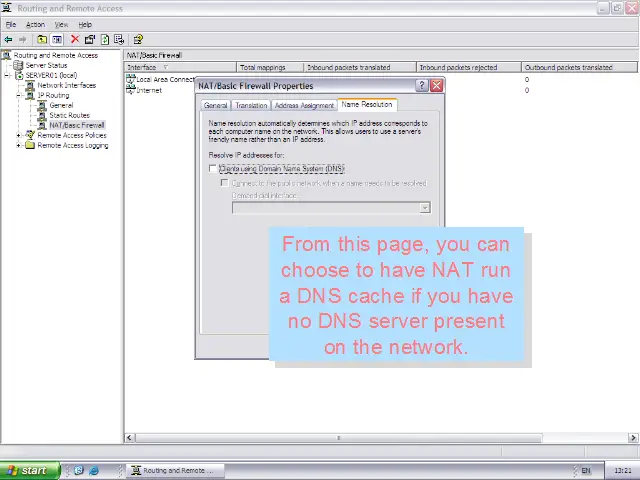This screenshot has width=640, height=480.
Task: Open the Translation tab
Action: tap(251, 105)
